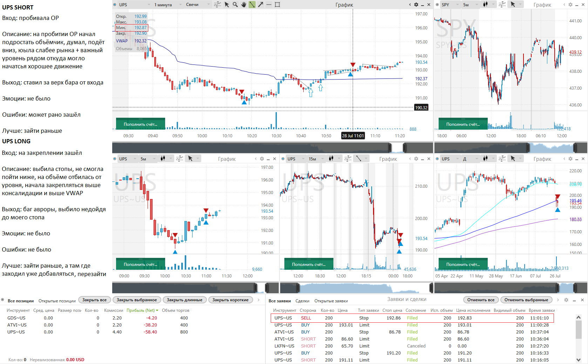Select the rectangle drawing tool in the 1-minute chart
The image size is (588, 364).
click(277, 5)
